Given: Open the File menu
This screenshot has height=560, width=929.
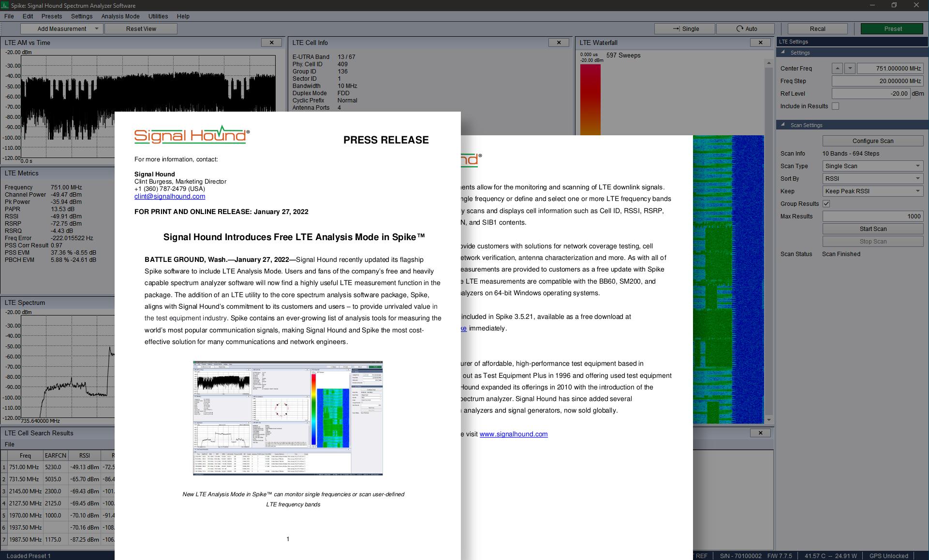Looking at the screenshot, I should point(9,16).
